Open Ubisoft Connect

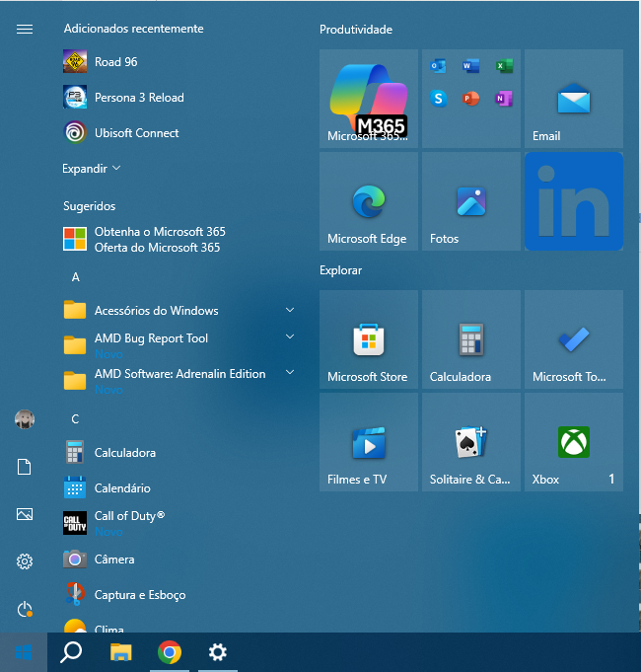179,133
